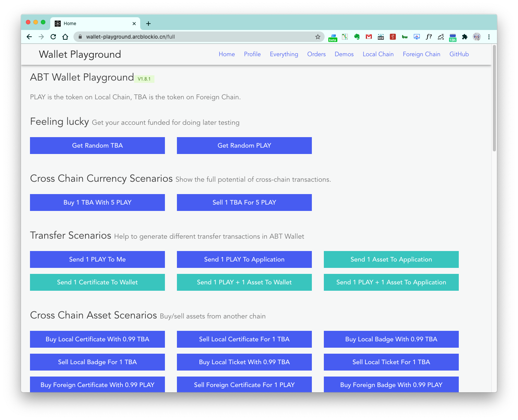Click Get Random TBA button
Screen dimensions: 518x420
pos(97,145)
